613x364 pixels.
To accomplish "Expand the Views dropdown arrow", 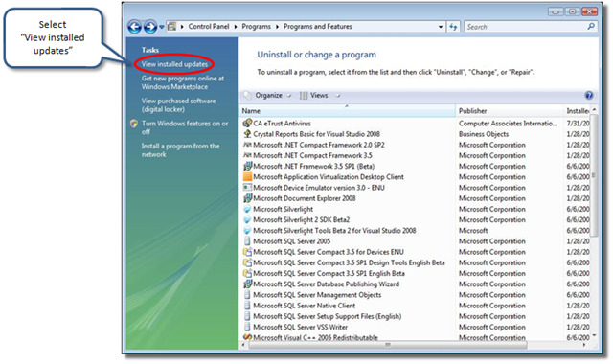I will (x=338, y=96).
